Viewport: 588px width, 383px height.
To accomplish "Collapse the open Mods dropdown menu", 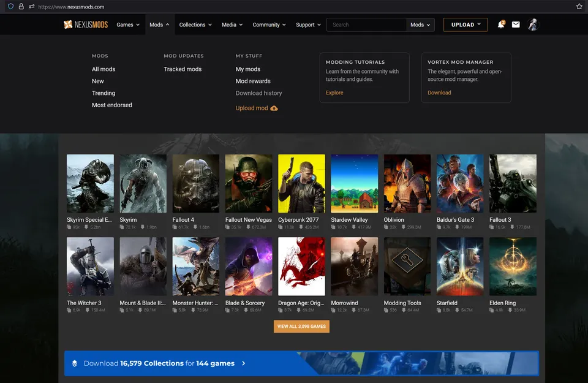I will [x=159, y=25].
